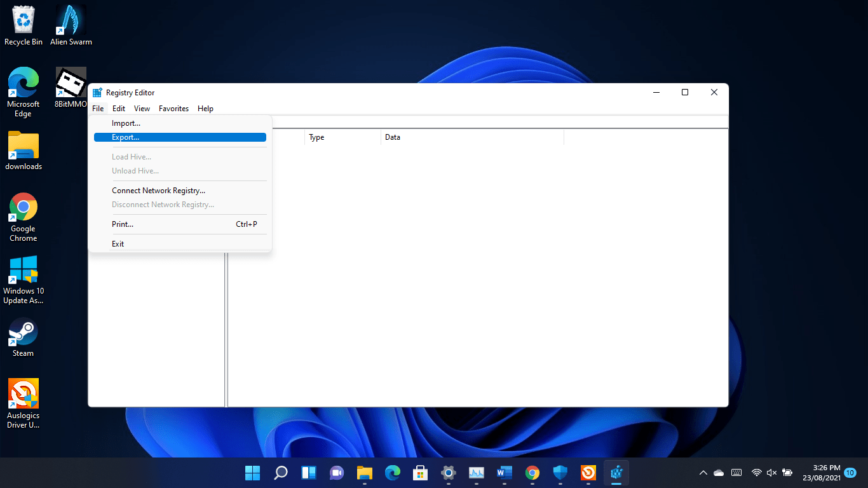
Task: Click the Start button
Action: click(252, 473)
